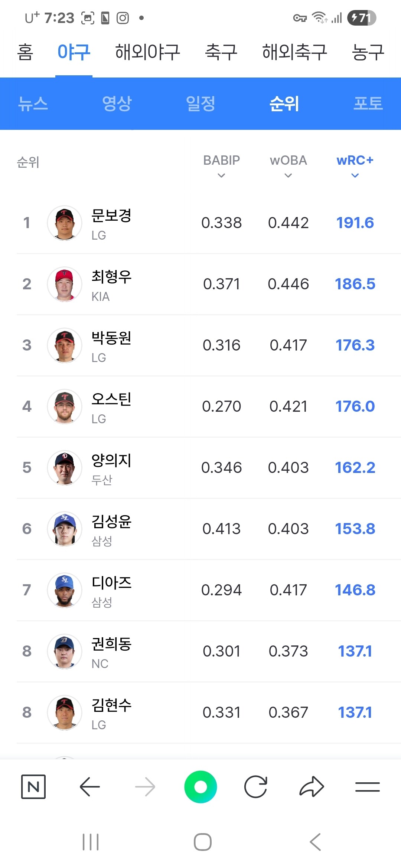
Task: Open the browser menu lines icon
Action: (x=367, y=786)
